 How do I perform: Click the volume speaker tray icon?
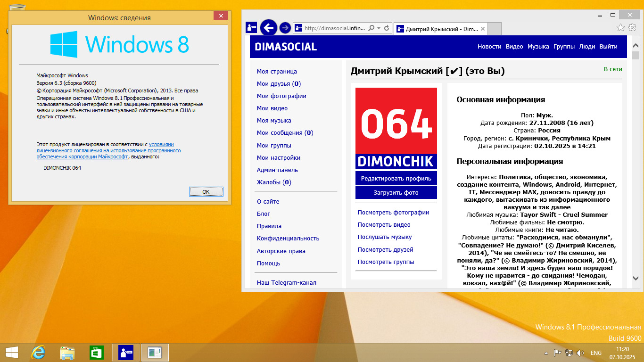pyautogui.click(x=580, y=353)
